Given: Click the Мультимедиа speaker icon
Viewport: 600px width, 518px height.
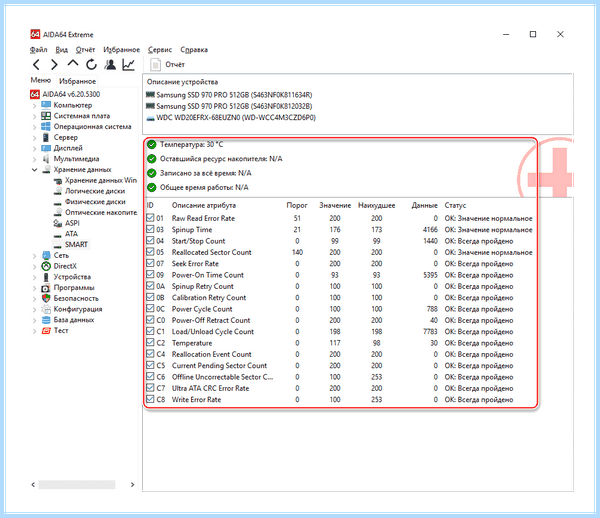Looking at the screenshot, I should point(46,158).
